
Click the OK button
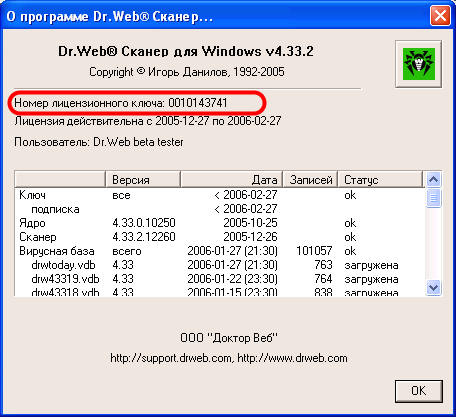419,391
